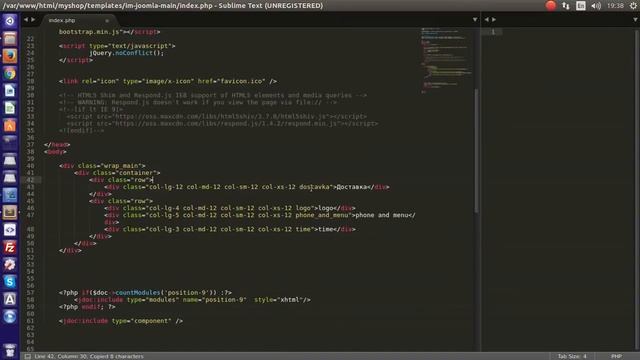The width and height of the screenshot is (640, 360).
Task: Open the network connections indicator
Action: [566, 5]
